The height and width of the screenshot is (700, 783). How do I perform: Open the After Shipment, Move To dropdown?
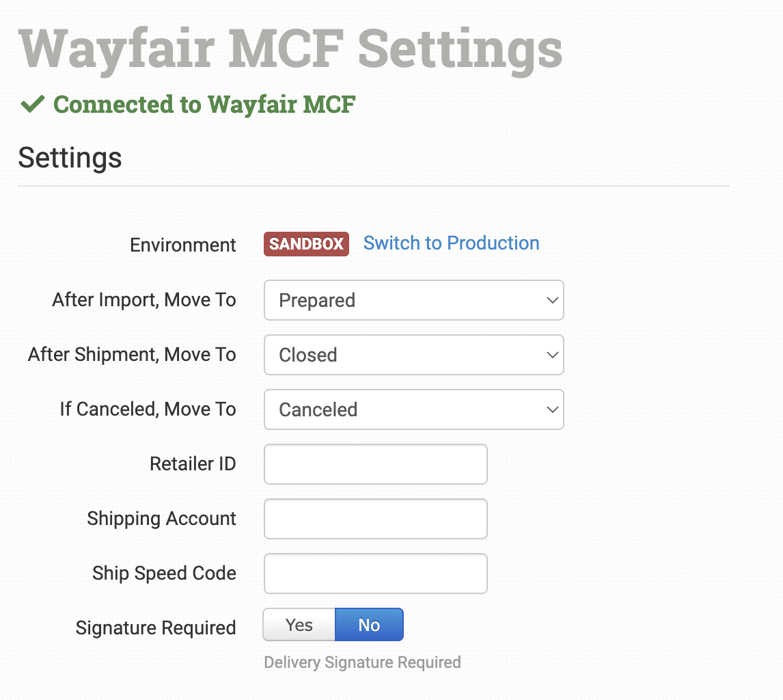[413, 355]
